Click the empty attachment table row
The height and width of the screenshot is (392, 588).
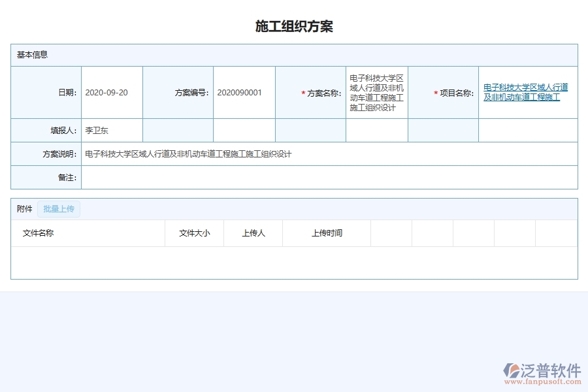tap(294, 261)
